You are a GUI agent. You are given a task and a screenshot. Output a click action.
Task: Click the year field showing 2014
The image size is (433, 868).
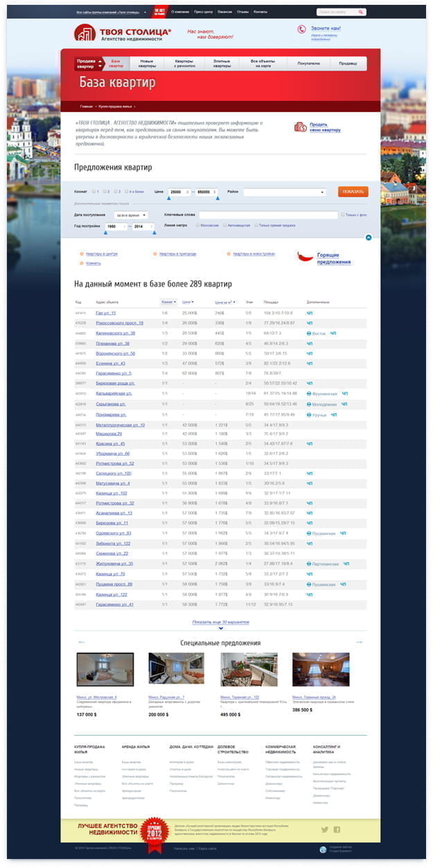click(x=143, y=226)
